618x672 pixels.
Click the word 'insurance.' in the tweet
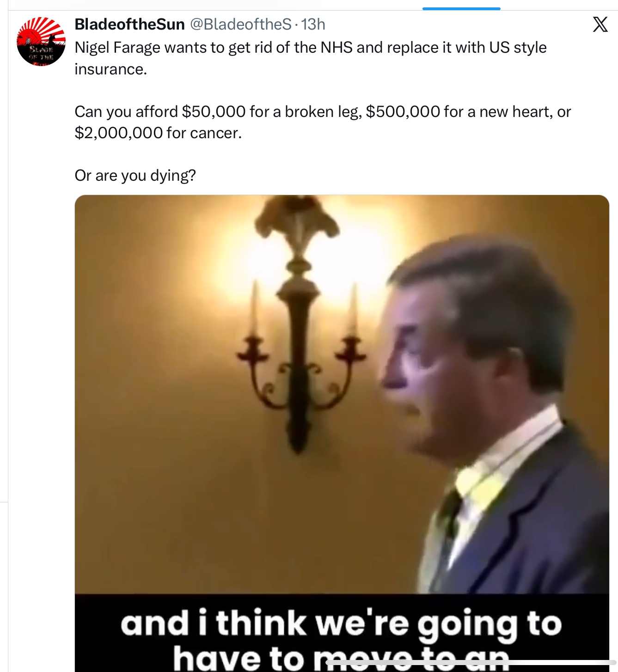(x=111, y=69)
